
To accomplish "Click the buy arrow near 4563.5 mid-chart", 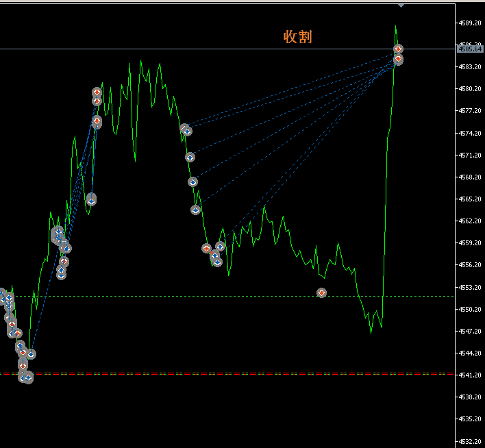I will [x=195, y=210].
